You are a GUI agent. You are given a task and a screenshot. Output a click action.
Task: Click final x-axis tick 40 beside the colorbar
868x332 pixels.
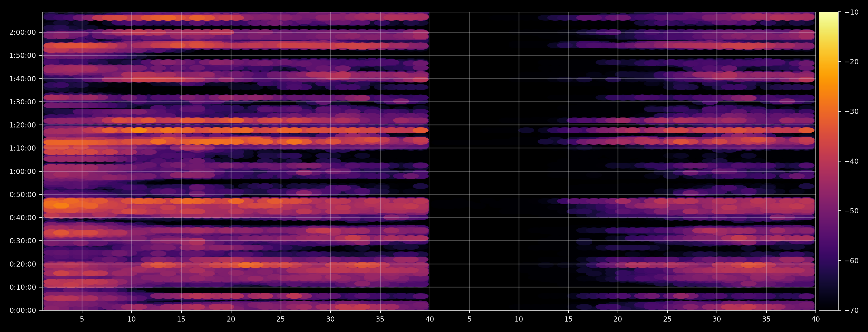(x=816, y=319)
